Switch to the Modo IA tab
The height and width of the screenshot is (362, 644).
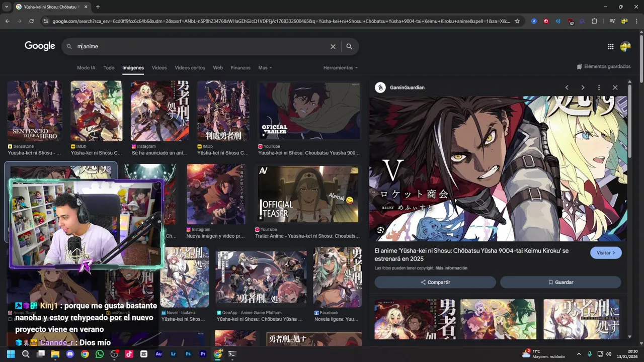click(x=86, y=68)
